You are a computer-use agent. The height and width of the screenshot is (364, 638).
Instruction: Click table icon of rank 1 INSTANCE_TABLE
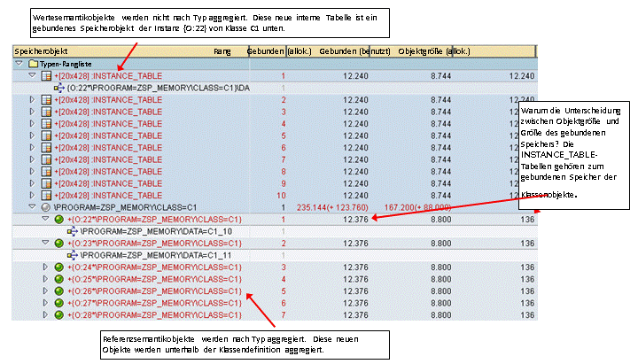pyautogui.click(x=46, y=75)
